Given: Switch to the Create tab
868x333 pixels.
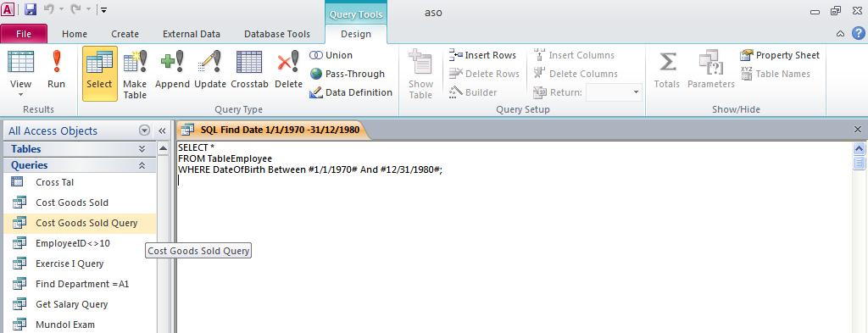Looking at the screenshot, I should click(125, 34).
